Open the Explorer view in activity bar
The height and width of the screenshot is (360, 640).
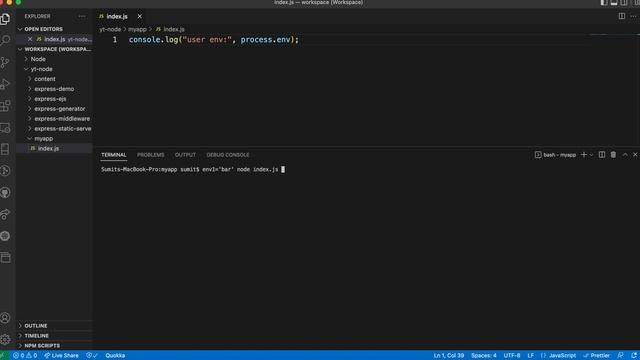pos(5,19)
